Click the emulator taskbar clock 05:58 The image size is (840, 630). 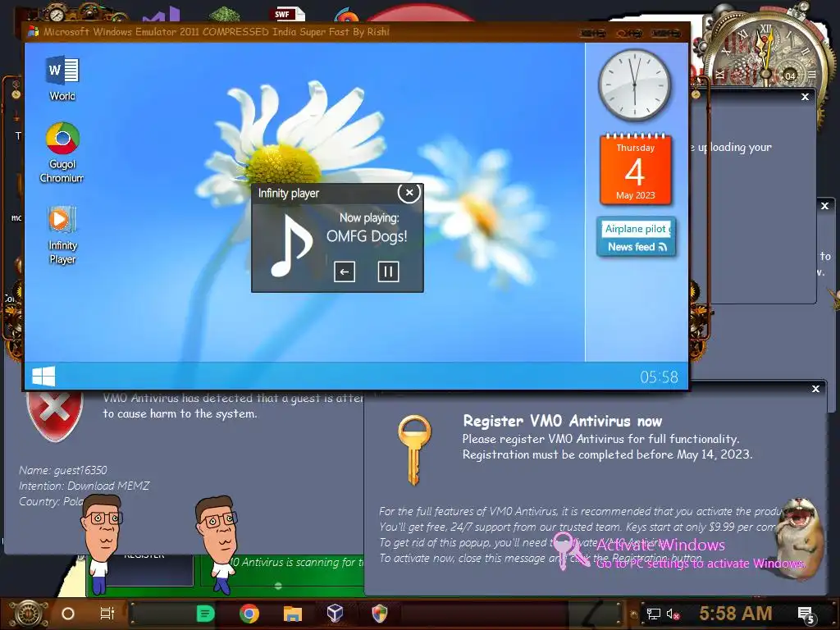pyautogui.click(x=659, y=377)
